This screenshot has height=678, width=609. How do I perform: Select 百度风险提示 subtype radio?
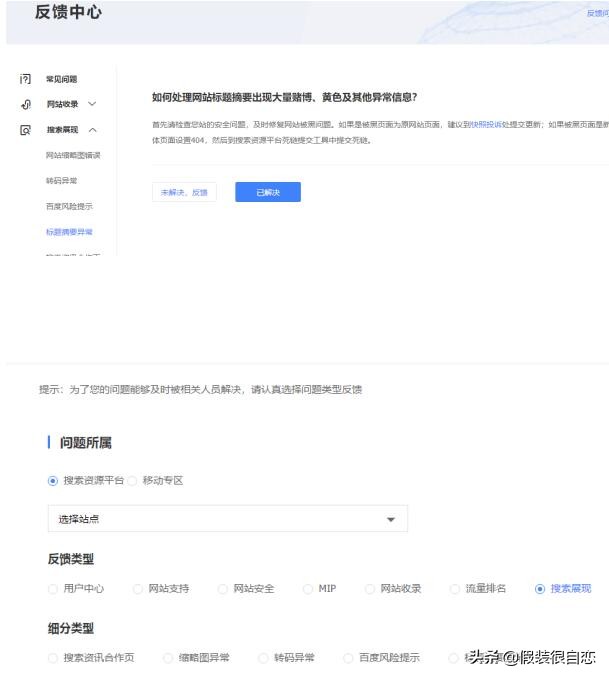(348, 658)
